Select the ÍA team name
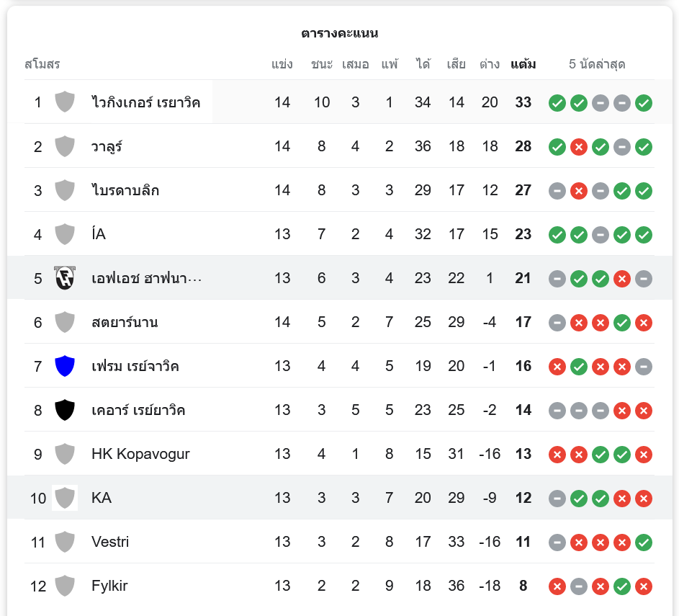The image size is (679, 616). 99,234
